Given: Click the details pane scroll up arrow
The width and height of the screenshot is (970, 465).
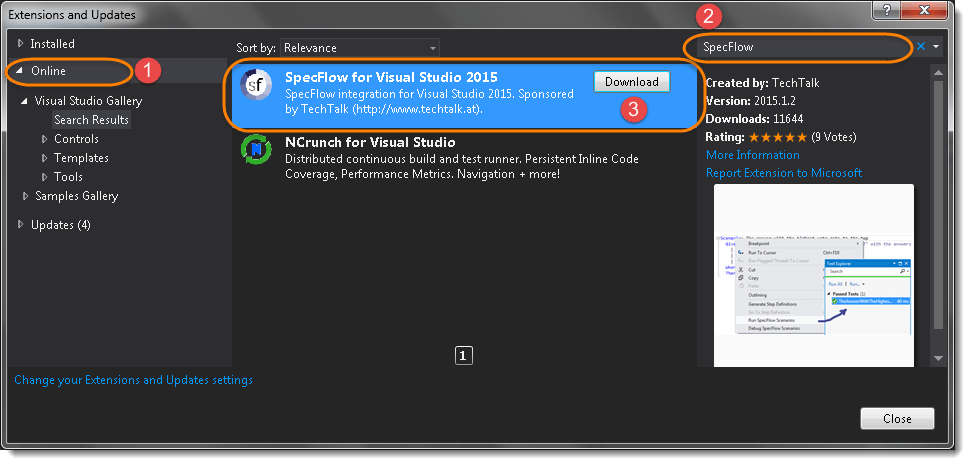Looking at the screenshot, I should coord(938,72).
